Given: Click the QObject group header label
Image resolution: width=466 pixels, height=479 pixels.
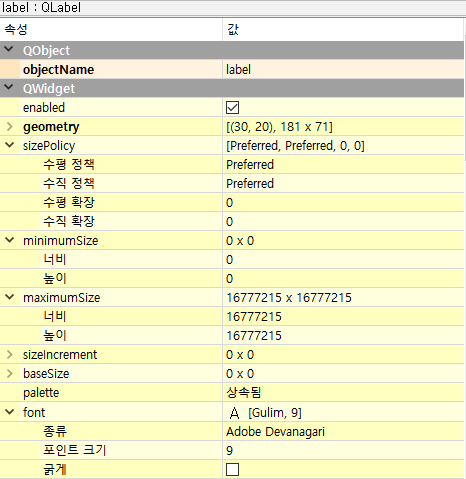Looking at the screenshot, I should (46, 51).
